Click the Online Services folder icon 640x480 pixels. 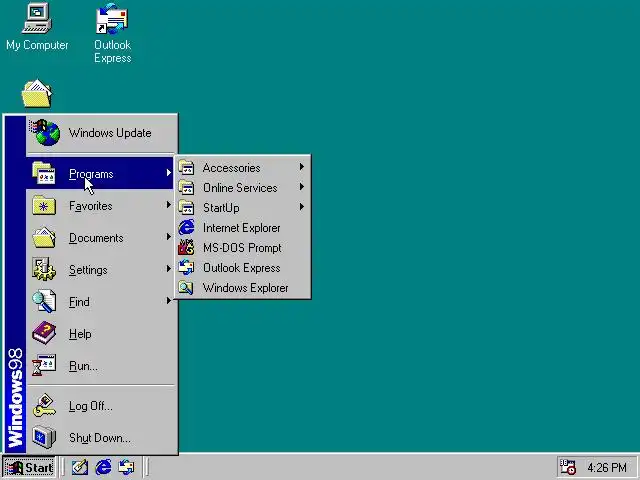point(187,187)
